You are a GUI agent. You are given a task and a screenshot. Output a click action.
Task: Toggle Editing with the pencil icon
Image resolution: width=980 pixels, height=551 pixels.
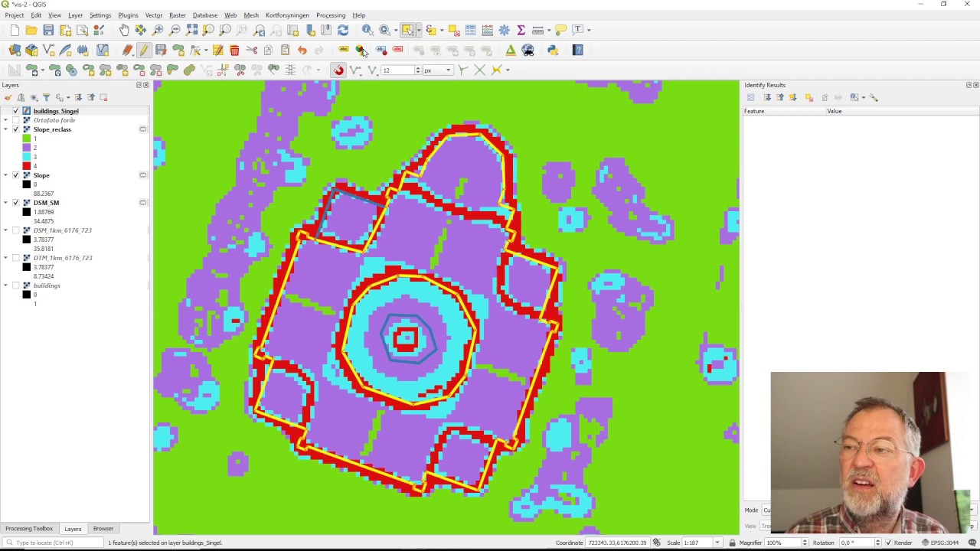[144, 50]
